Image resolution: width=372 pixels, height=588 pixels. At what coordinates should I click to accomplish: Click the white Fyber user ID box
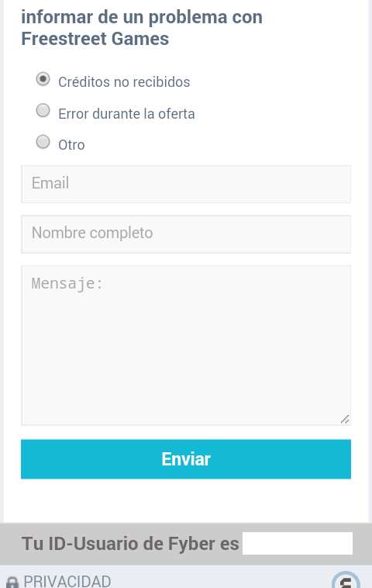pyautogui.click(x=298, y=543)
